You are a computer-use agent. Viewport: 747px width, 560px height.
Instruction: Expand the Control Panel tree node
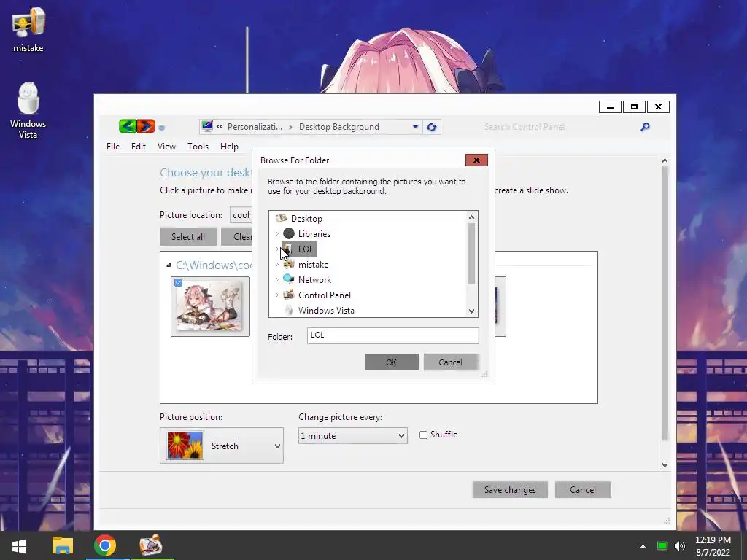pos(276,295)
